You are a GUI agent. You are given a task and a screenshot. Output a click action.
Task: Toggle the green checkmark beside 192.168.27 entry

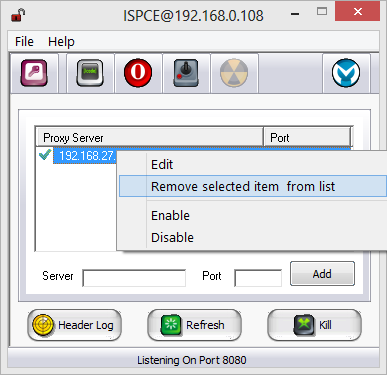(x=45, y=155)
